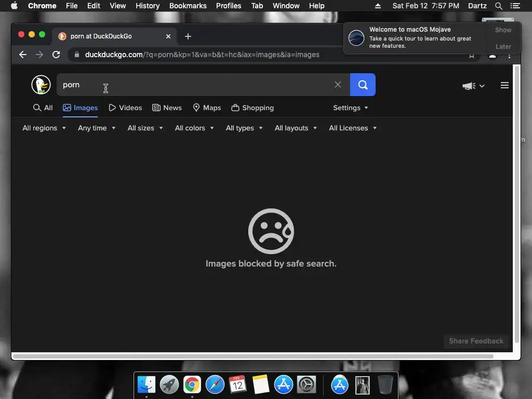Click the blue search magnifier button
The image size is (532, 399).
[x=363, y=85]
